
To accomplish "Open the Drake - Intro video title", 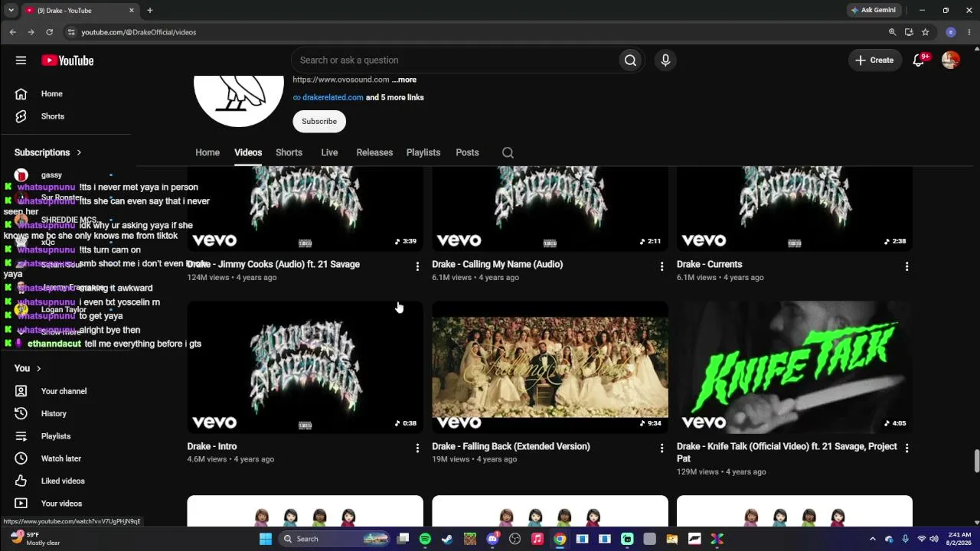I will 212,446.
